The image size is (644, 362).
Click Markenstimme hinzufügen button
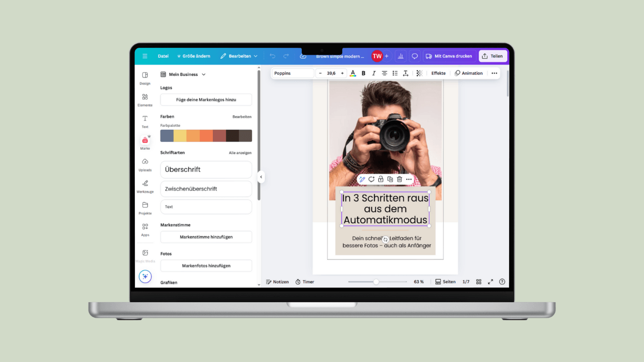click(x=206, y=237)
